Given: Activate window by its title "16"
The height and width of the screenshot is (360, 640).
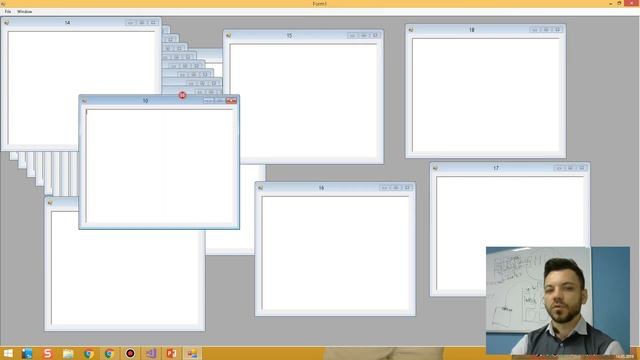Looking at the screenshot, I should click(321, 188).
